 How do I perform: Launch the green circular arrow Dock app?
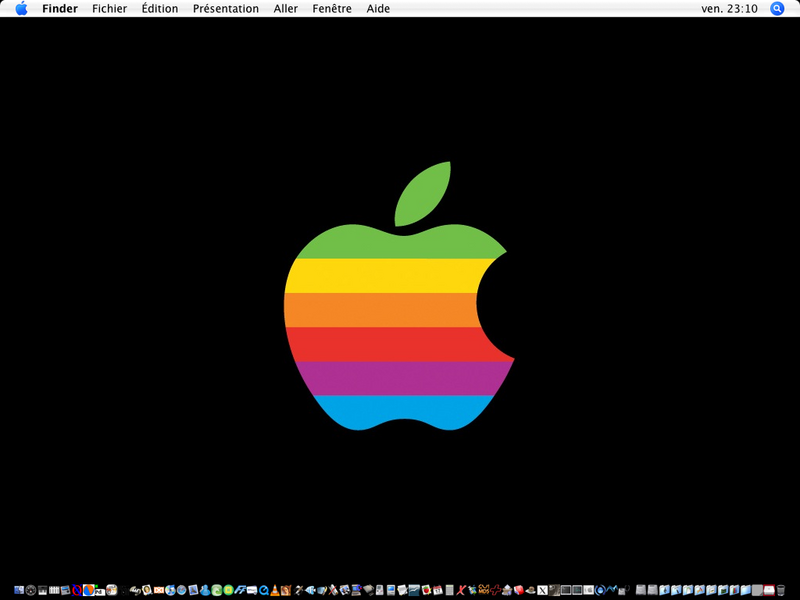216,590
